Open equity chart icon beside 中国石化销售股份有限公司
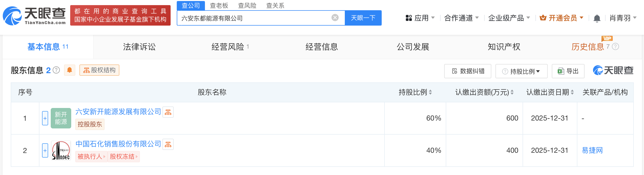This screenshot has height=175, width=644. pos(168,144)
